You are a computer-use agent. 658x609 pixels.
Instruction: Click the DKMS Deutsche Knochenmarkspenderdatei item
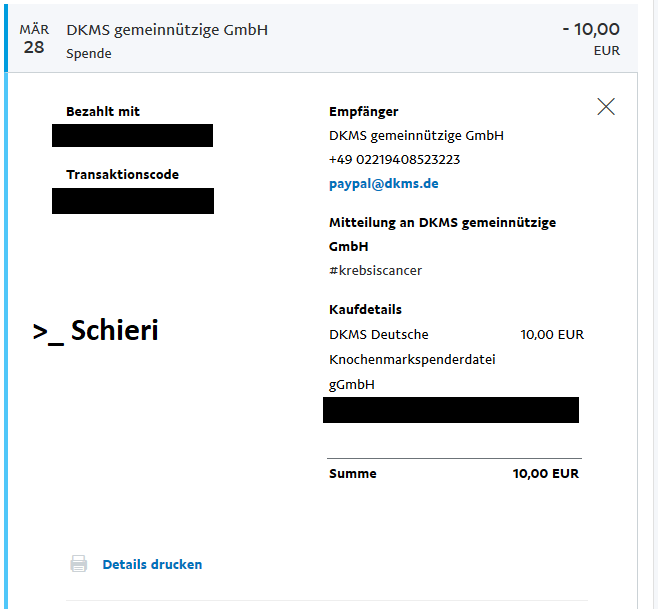pyautogui.click(x=412, y=359)
